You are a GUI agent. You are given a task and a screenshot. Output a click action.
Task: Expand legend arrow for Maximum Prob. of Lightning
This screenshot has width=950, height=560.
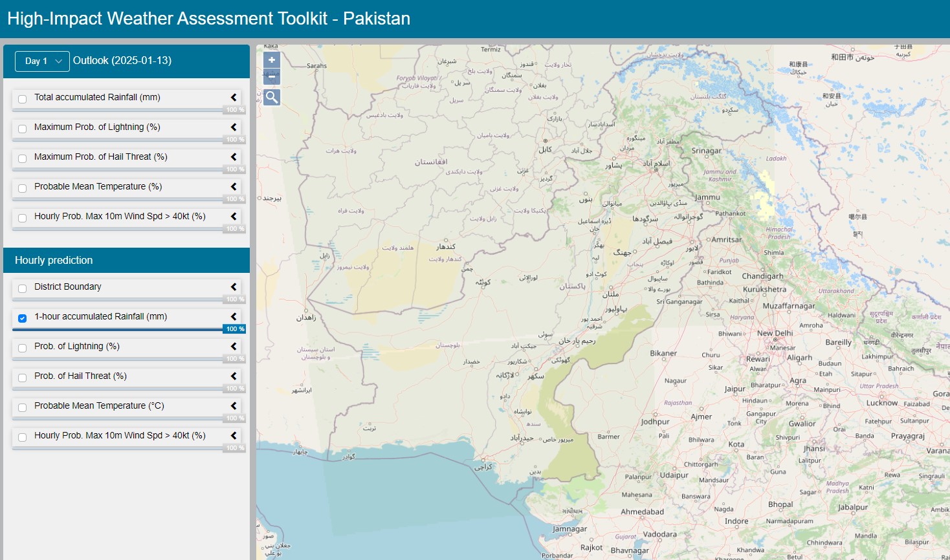pos(234,127)
